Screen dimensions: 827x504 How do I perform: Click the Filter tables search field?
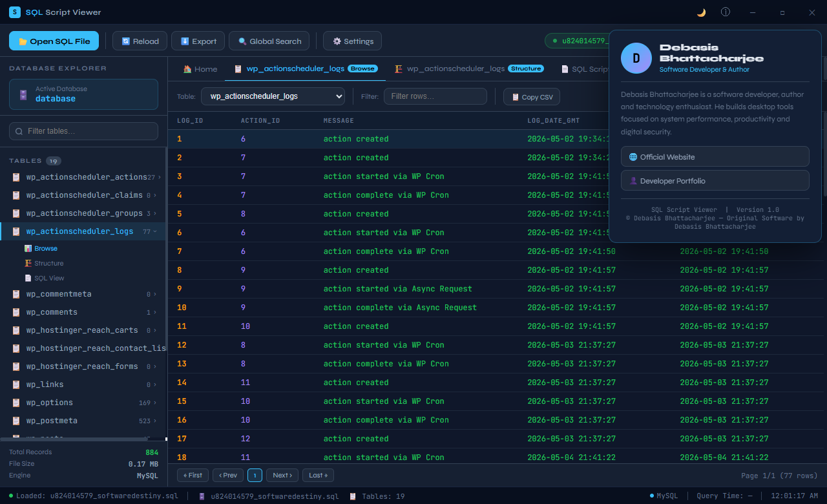click(83, 131)
